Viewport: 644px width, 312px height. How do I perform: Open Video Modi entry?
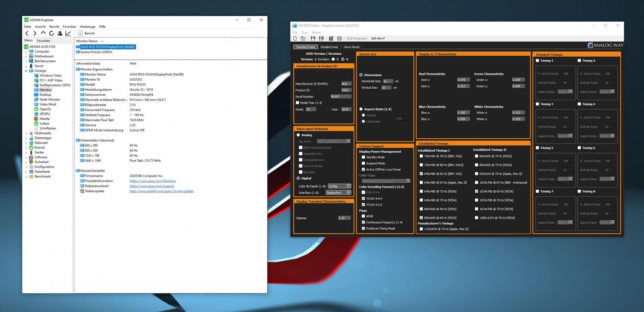[x=48, y=104]
